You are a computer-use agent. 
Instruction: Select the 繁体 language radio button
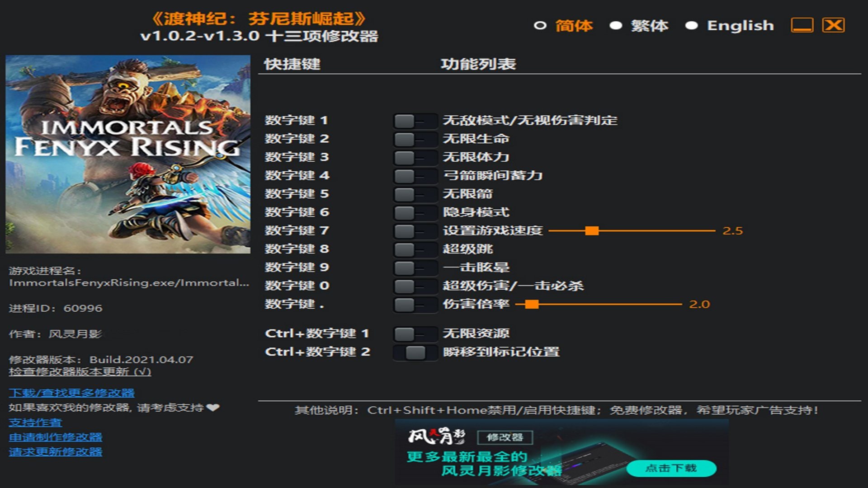[616, 26]
